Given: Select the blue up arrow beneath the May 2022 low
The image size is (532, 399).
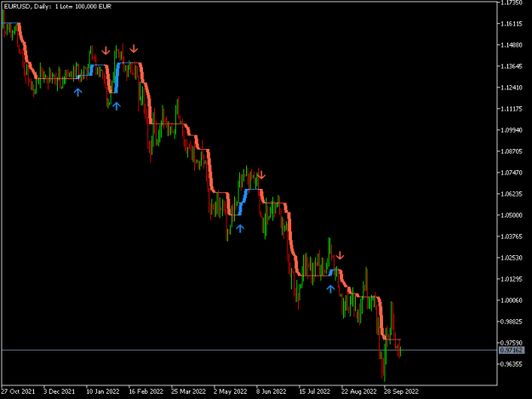Looking at the screenshot, I should (240, 229).
